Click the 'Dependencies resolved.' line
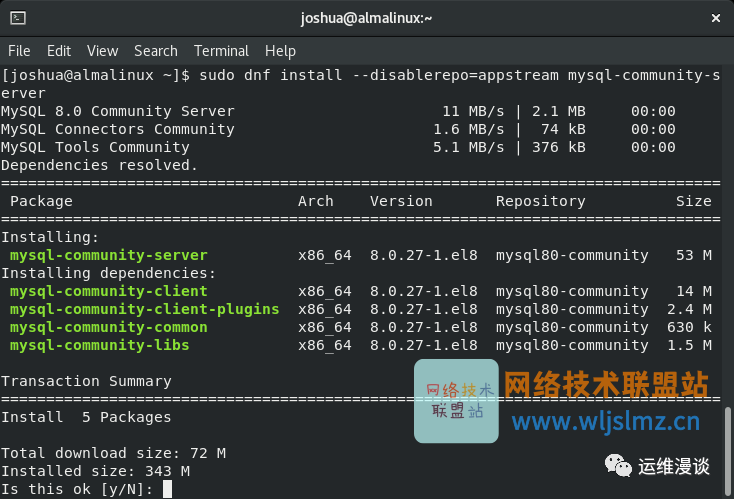 [x=99, y=165]
